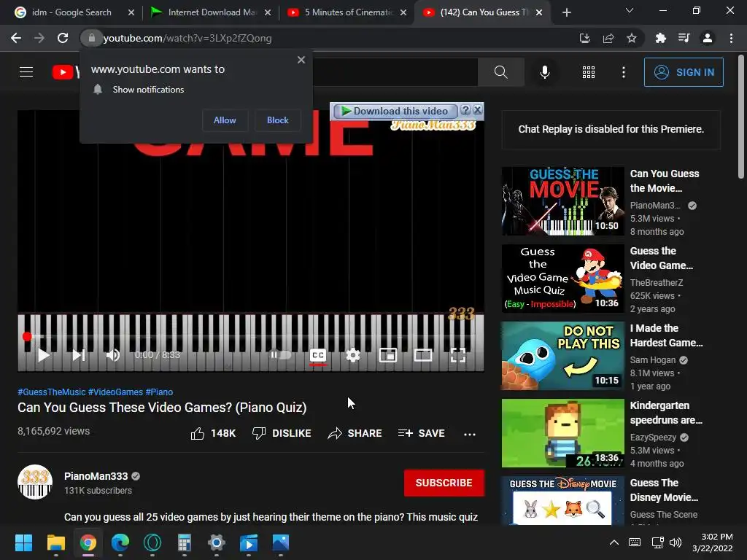Toggle closed captions CC button
Image resolution: width=747 pixels, height=560 pixels.
(318, 355)
